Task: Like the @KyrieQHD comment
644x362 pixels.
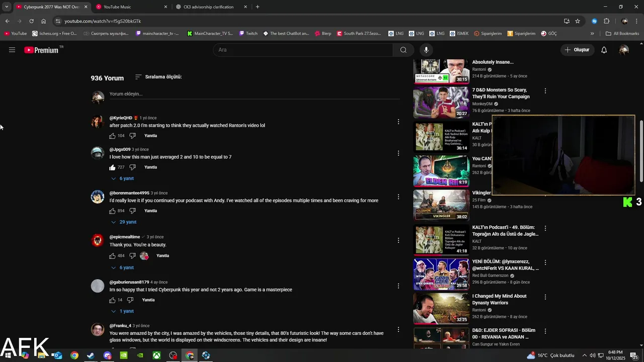Action: tap(112, 136)
